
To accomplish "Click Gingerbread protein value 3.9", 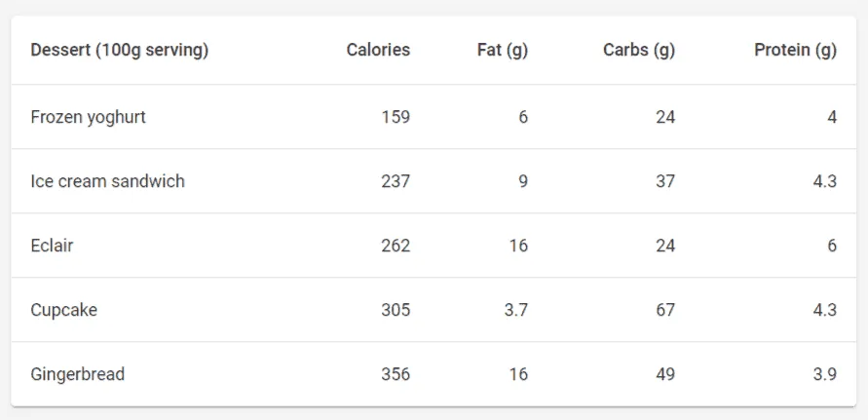I will tap(824, 374).
